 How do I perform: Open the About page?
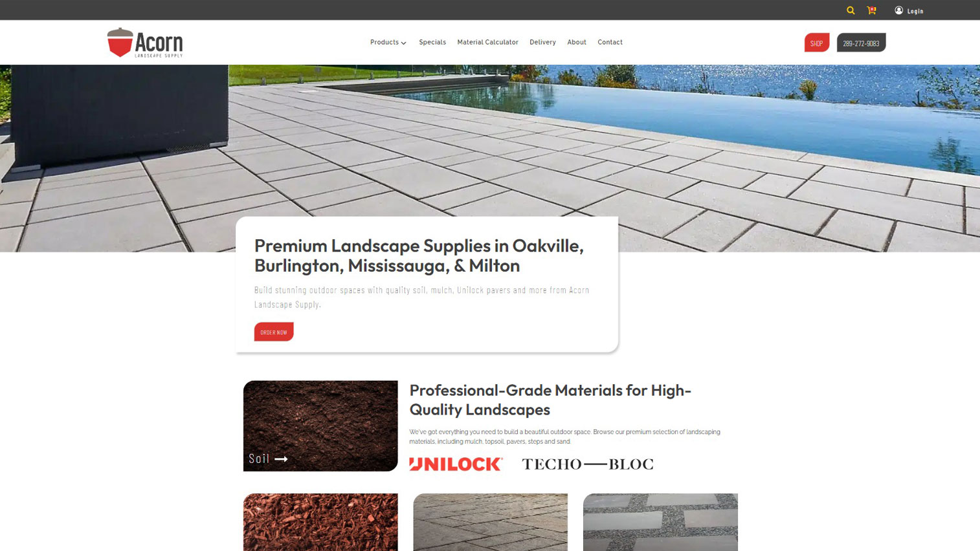[576, 42]
